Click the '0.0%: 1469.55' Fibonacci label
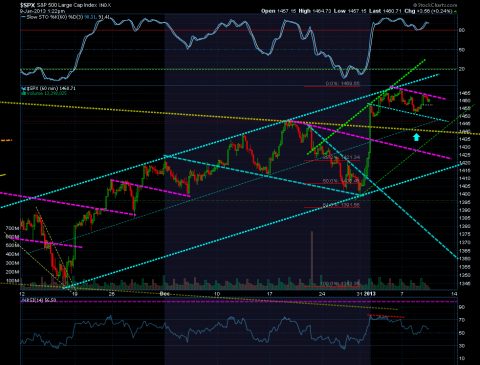480x365 pixels. (343, 83)
